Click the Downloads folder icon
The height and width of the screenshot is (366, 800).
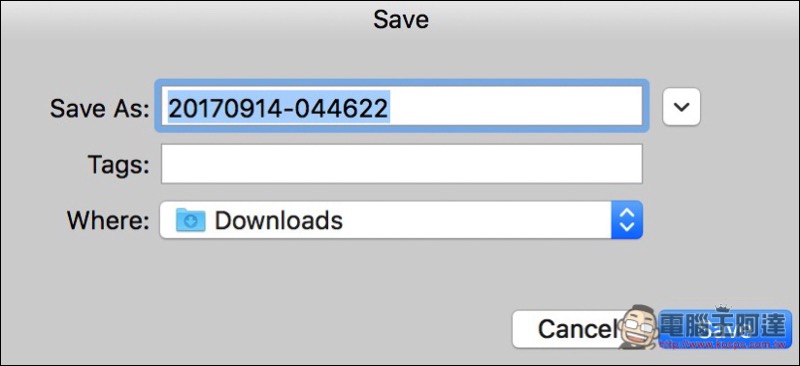(190, 220)
